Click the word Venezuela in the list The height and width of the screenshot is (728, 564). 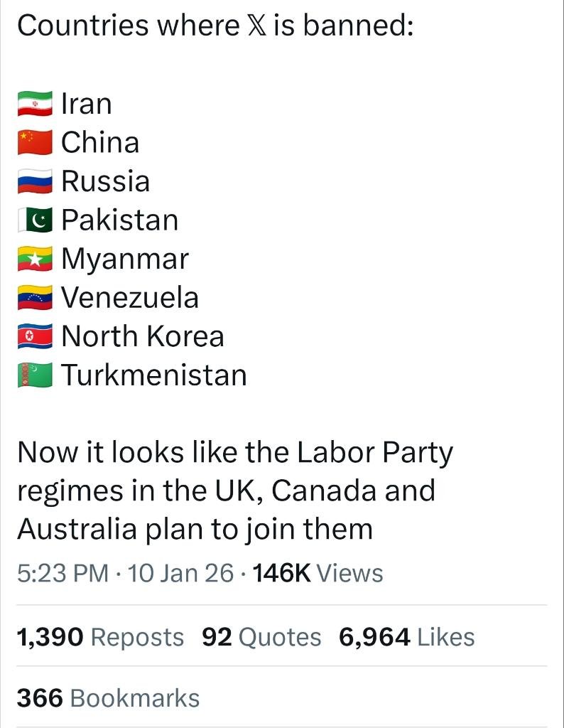(x=130, y=298)
